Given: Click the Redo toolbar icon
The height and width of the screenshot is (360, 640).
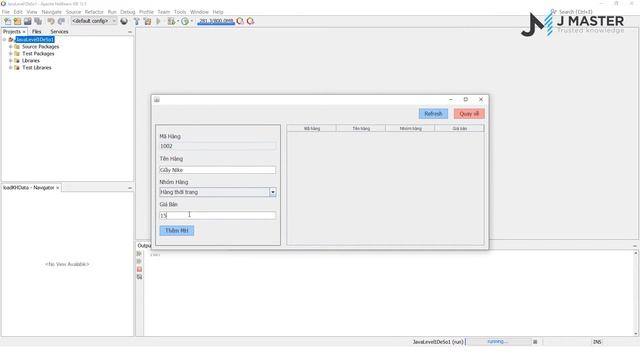Looking at the screenshot, I should coord(61,21).
